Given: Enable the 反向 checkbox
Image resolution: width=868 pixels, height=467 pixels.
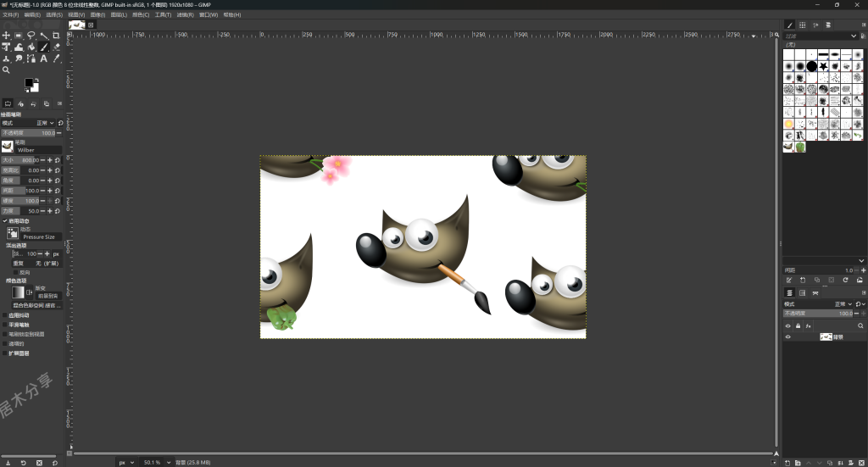Looking at the screenshot, I should tap(15, 272).
